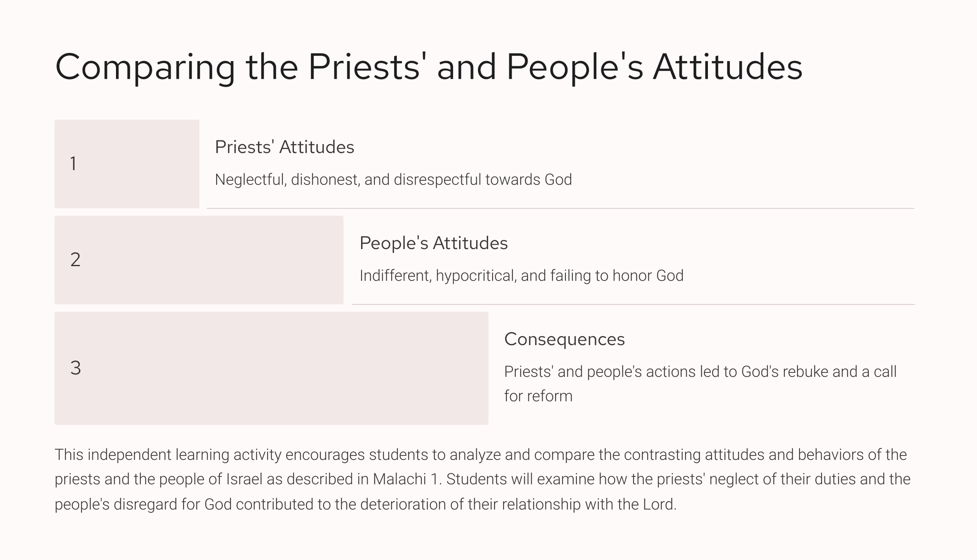Select the "Neglectful, dishonest, and disrespectful" description text
Screen dimensions: 977x560
point(348,180)
